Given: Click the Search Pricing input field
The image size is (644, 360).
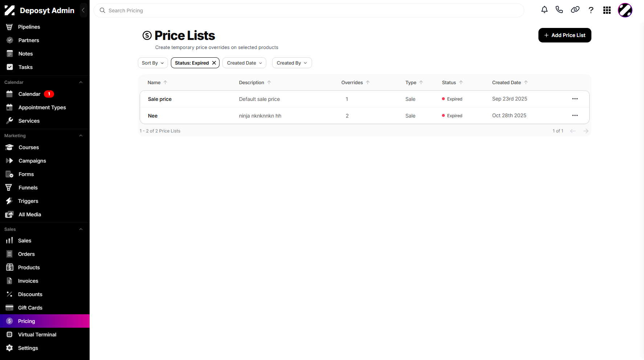Looking at the screenshot, I should pos(309,11).
